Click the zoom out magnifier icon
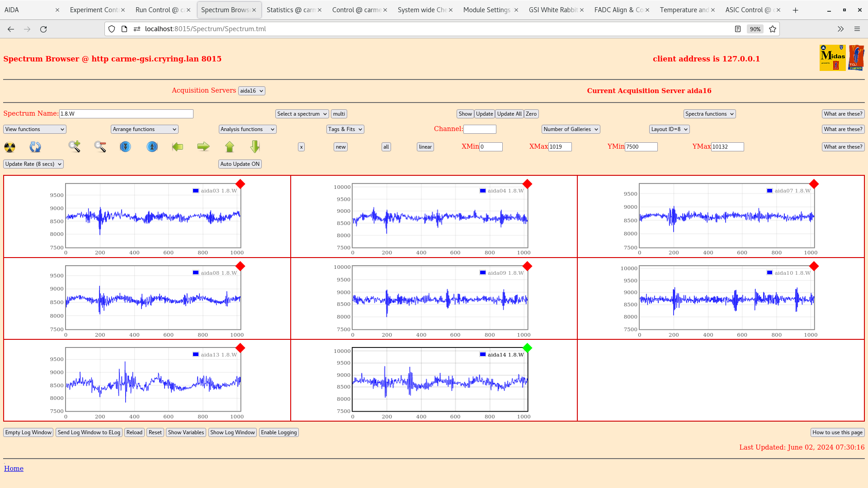Image resolution: width=868 pixels, height=488 pixels. (x=100, y=146)
